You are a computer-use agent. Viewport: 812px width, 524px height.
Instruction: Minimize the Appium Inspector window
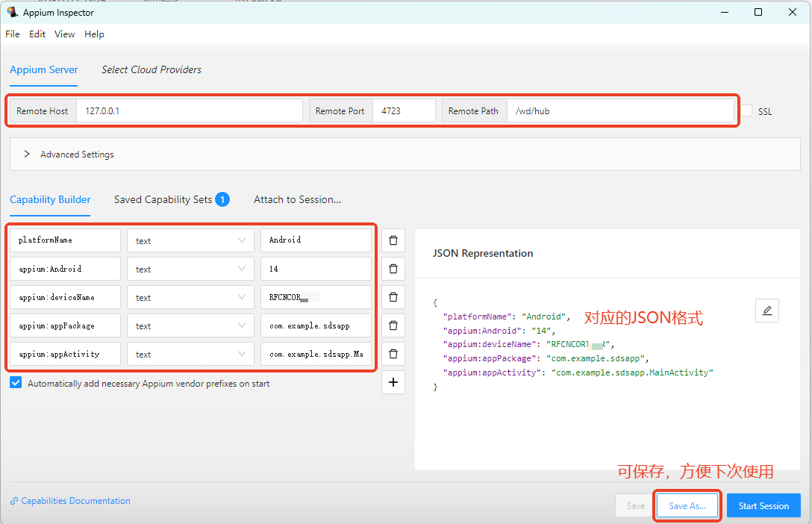(725, 12)
